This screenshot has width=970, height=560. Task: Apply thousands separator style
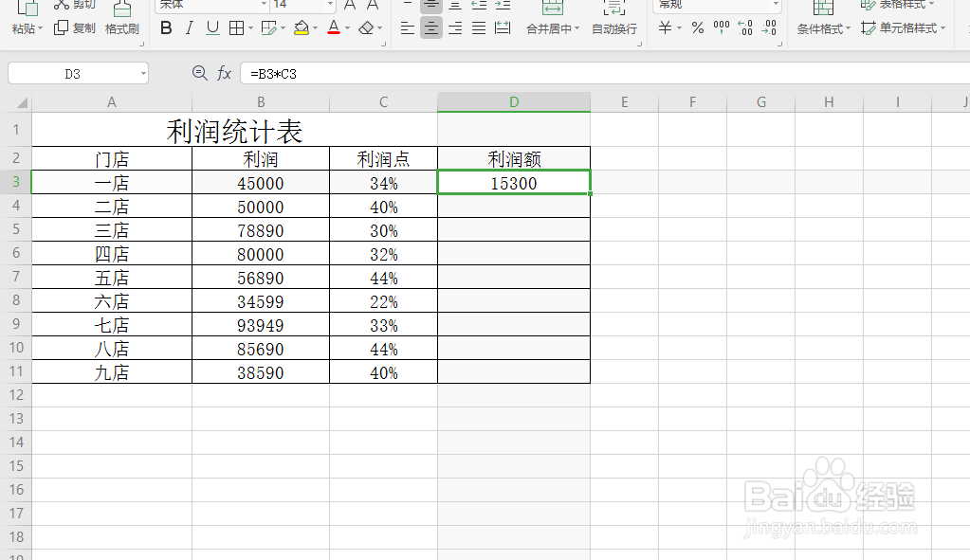(x=722, y=27)
